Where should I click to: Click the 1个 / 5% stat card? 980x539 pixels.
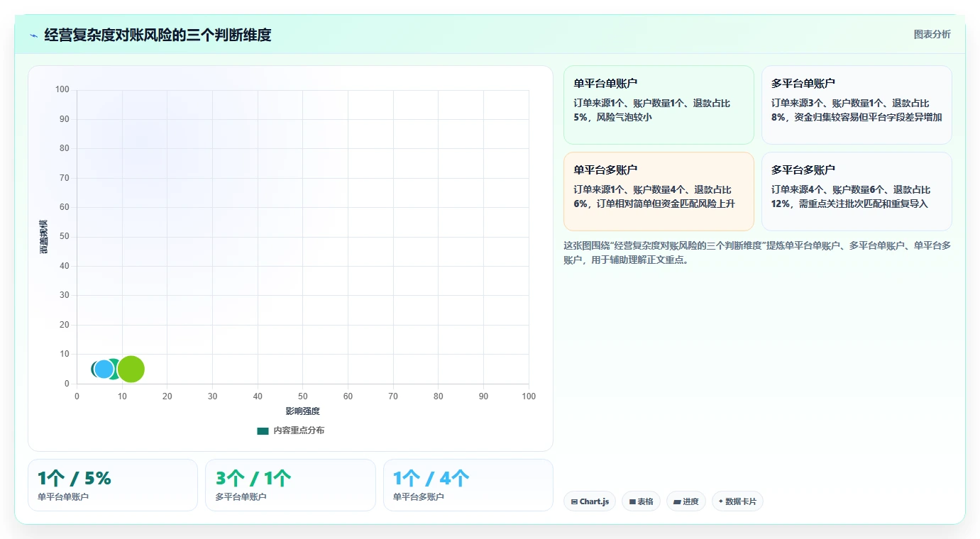point(113,485)
